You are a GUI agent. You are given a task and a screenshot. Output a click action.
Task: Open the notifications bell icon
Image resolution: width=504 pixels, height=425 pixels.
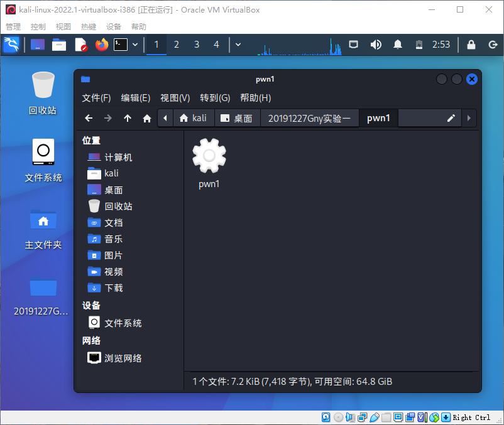398,45
